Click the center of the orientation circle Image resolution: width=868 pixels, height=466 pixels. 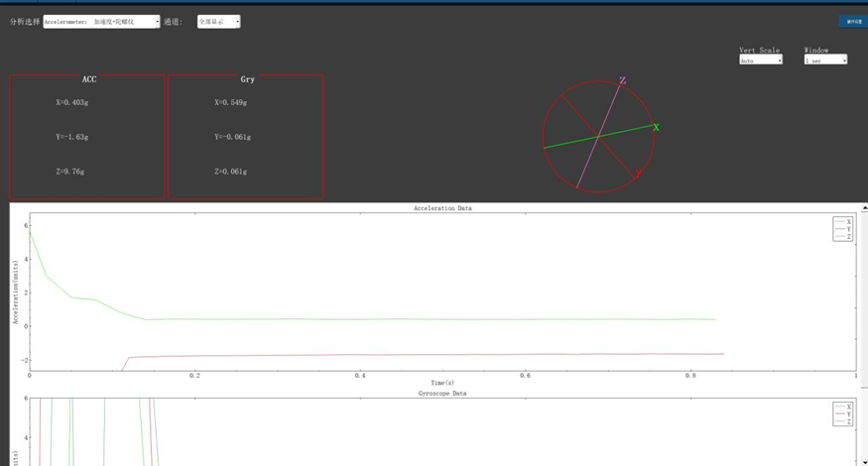coord(599,136)
